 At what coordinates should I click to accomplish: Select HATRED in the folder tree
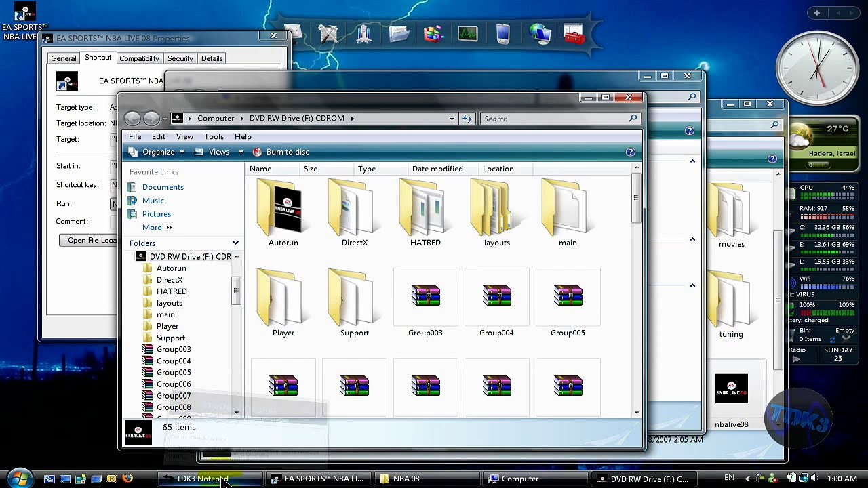172,291
